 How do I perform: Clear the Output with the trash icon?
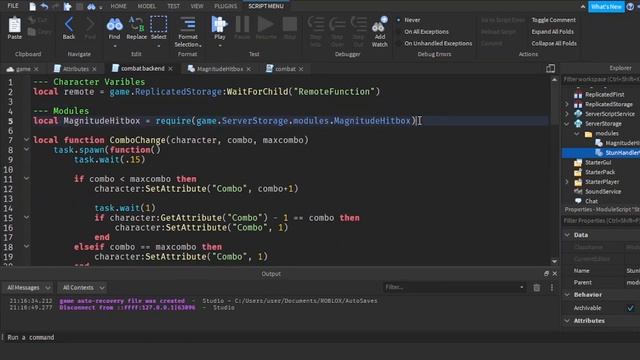click(537, 288)
